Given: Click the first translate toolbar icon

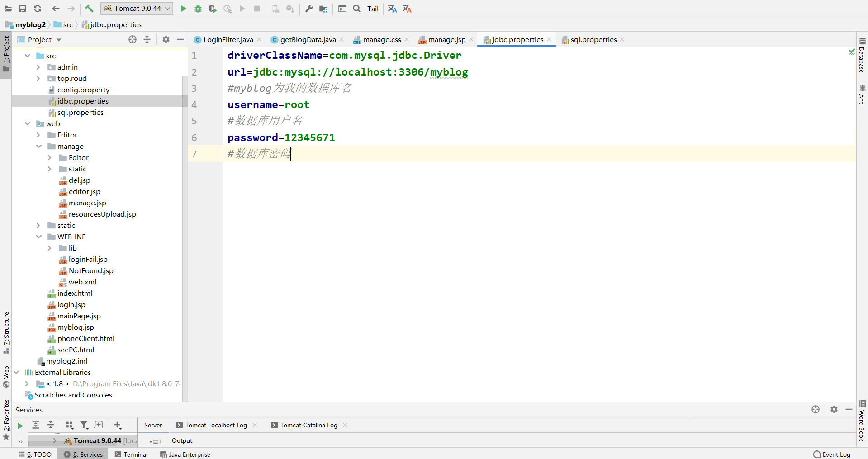Looking at the screenshot, I should coord(392,9).
